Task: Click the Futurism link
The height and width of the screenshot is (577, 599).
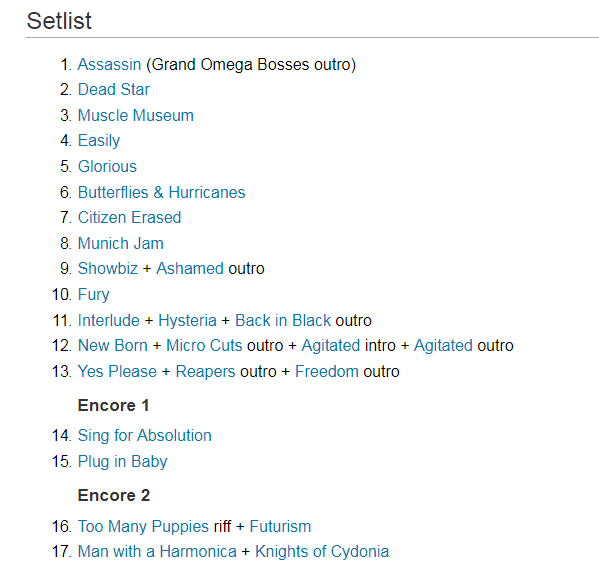Action: click(280, 527)
